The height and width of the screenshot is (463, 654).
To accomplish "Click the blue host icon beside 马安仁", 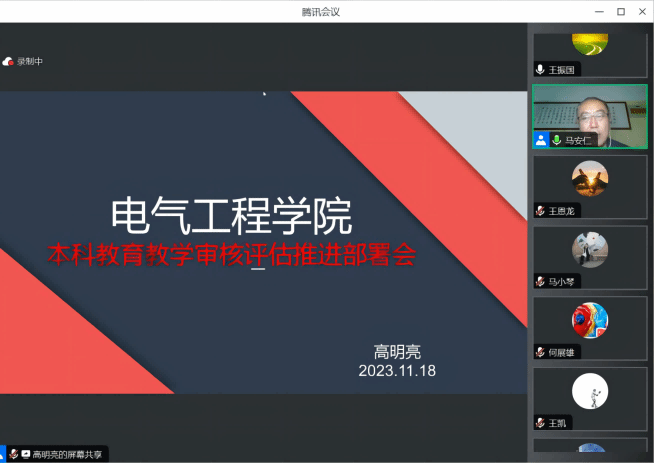I will coord(540,140).
